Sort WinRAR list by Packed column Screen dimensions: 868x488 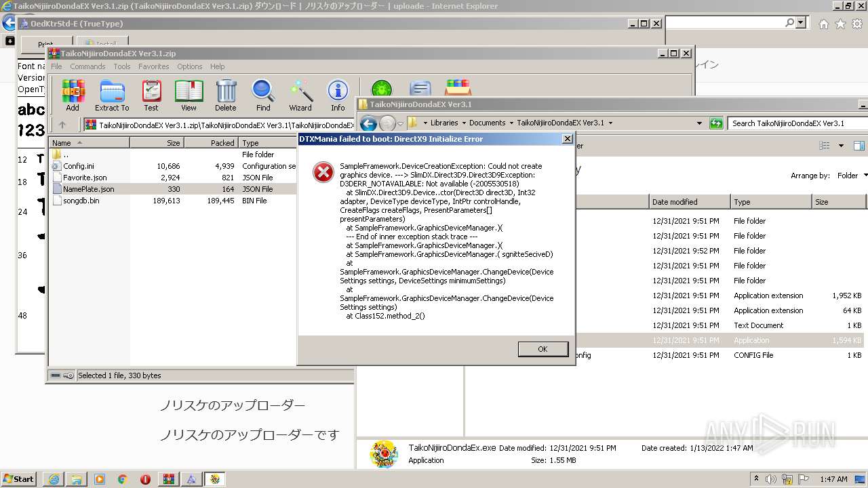[212, 143]
